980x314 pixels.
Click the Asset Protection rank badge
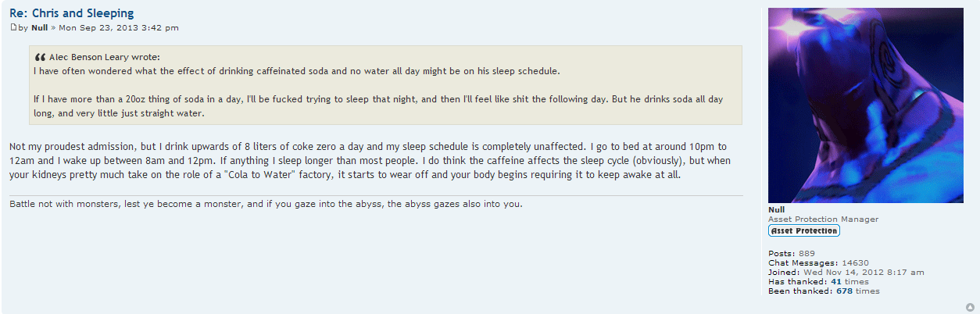coord(804,231)
